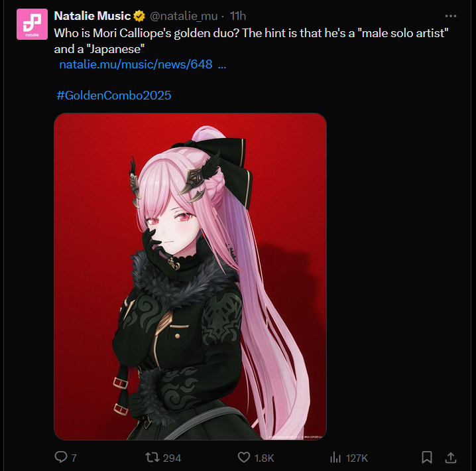The height and width of the screenshot is (471, 476).
Task: Open the natalie.mu/music/news/648 link
Action: [143, 64]
